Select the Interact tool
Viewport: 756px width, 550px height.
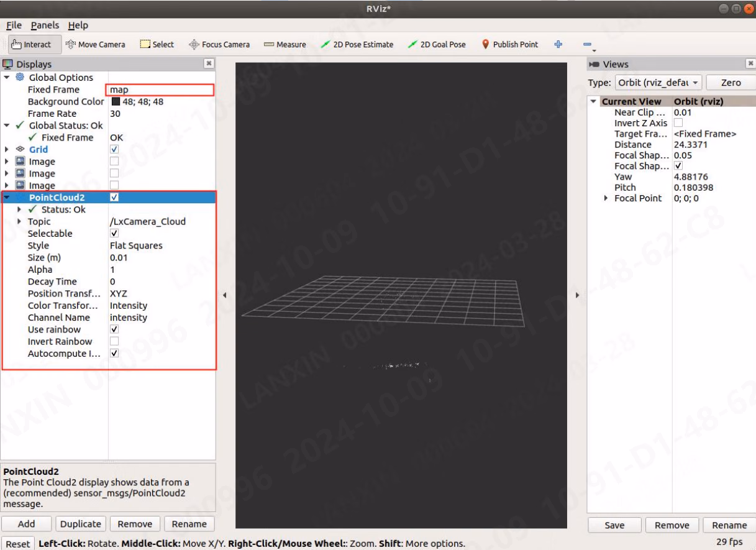click(x=34, y=44)
